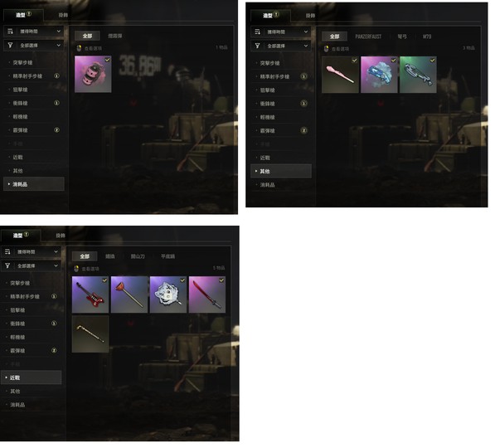Expand the 全部選擇 filter dropdown above highlighted 近戰

tap(31, 266)
